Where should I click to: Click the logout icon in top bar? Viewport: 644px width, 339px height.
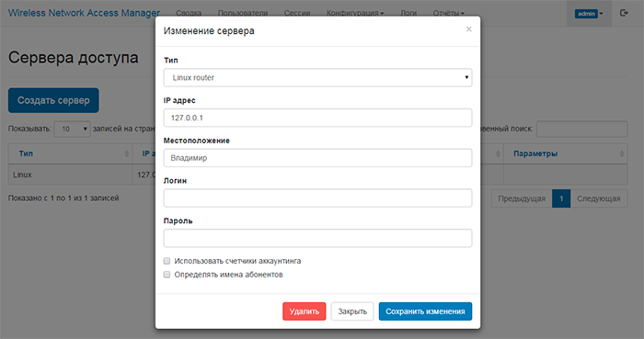coord(624,13)
